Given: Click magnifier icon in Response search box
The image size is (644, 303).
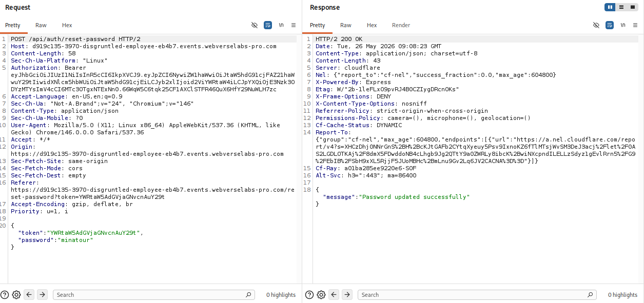Looking at the screenshot, I should point(591,295).
